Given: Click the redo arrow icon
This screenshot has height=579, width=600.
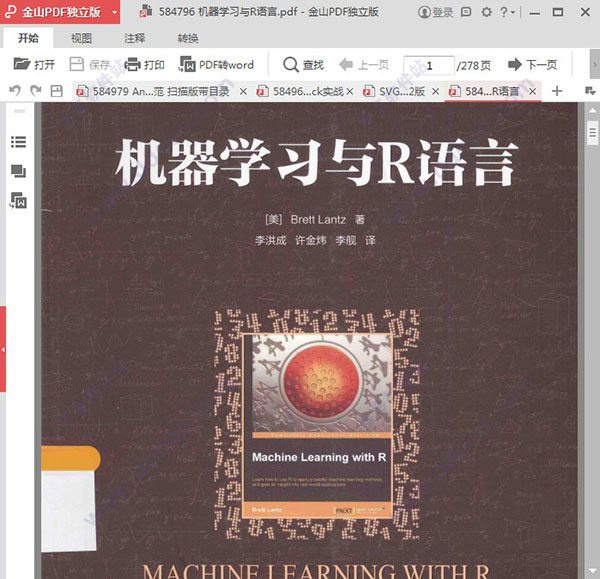Looking at the screenshot, I should (x=36, y=91).
